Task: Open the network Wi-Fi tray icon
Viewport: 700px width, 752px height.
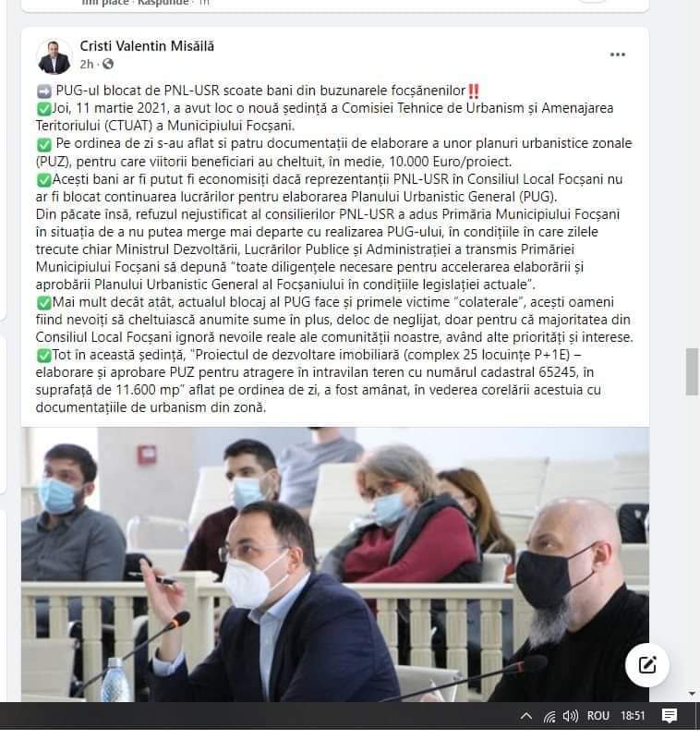Action: (549, 717)
